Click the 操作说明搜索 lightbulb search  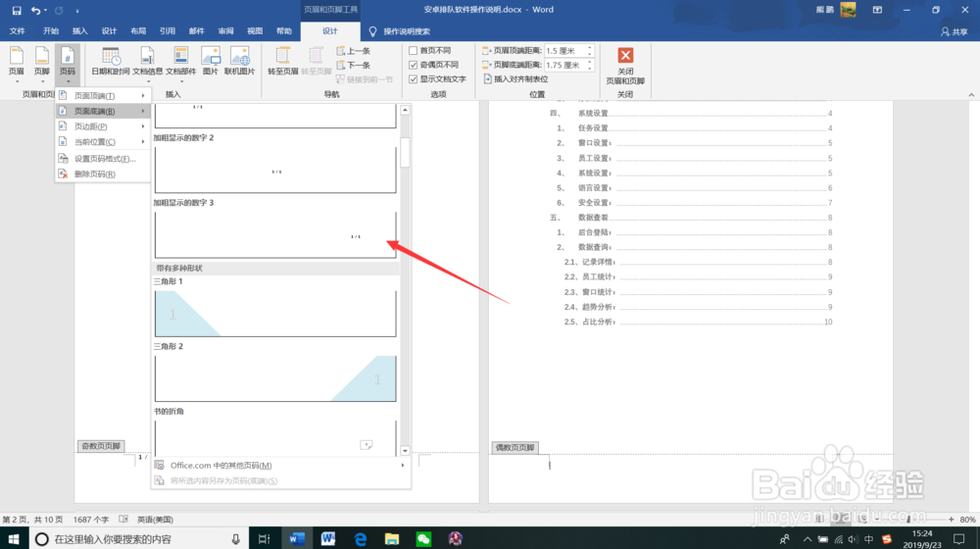400,31
